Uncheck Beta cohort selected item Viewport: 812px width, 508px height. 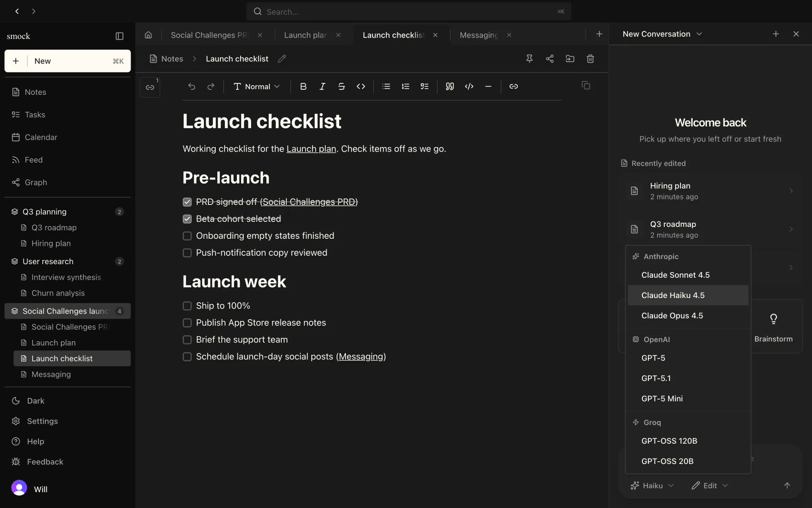point(187,219)
